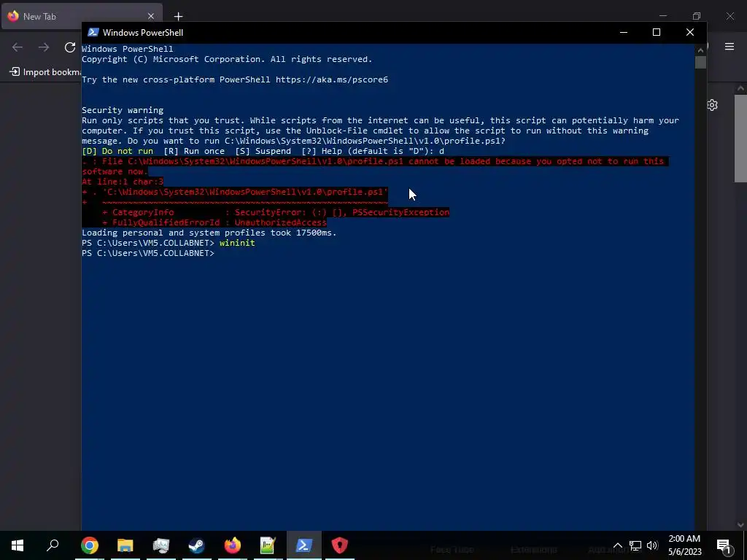Viewport: 747px width, 560px height.
Task: Click the PowerShell scrollbar thumb
Action: [x=700, y=63]
